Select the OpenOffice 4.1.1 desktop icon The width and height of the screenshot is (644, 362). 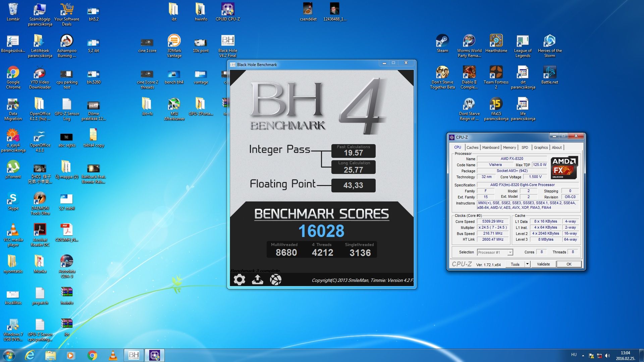[40, 140]
